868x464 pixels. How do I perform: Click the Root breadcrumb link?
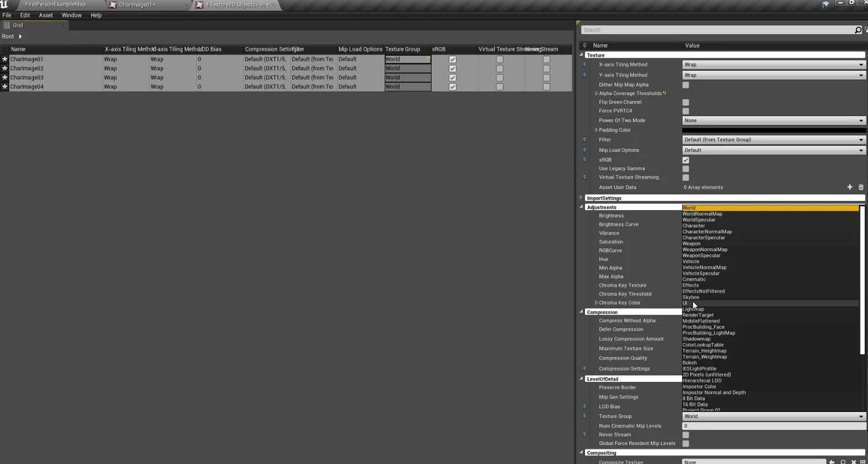pos(8,36)
